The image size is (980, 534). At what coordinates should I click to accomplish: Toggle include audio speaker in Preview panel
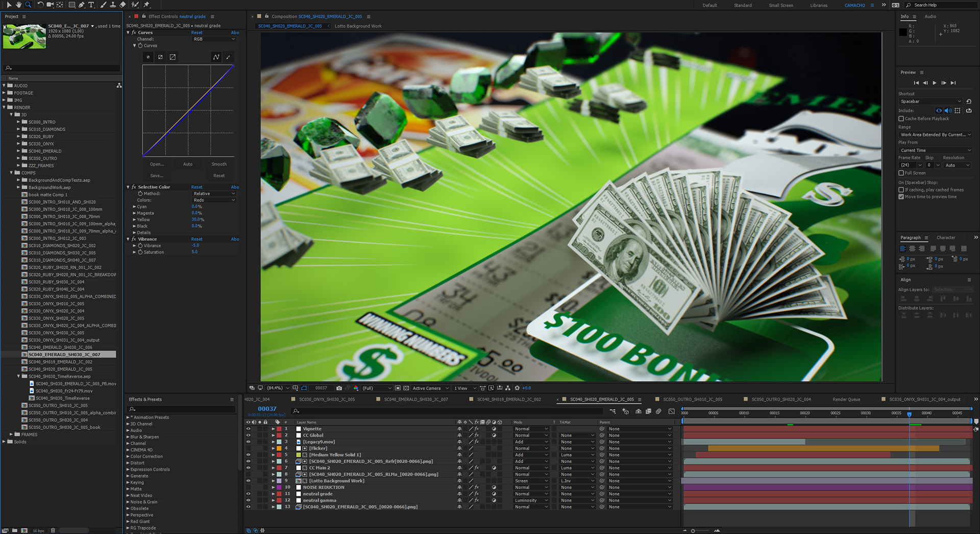pyautogui.click(x=948, y=111)
